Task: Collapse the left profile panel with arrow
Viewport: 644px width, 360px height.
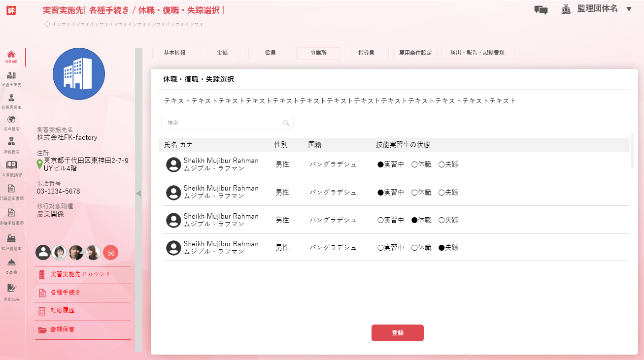Action: pos(138,194)
